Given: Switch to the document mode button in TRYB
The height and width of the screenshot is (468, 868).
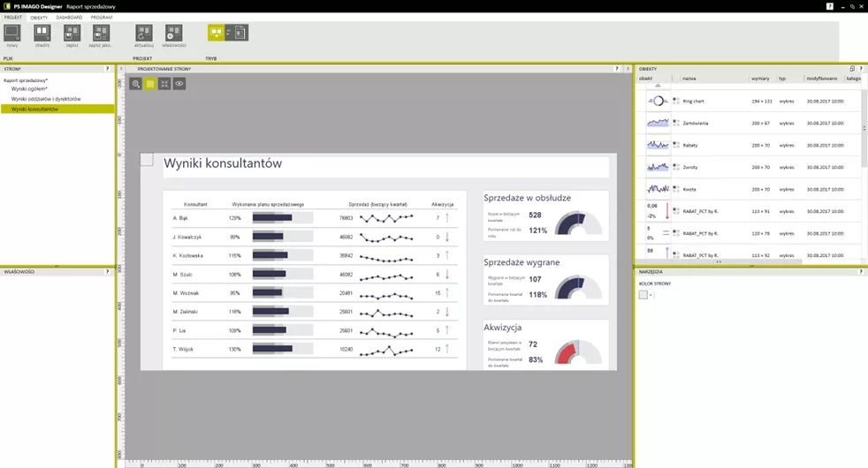Looking at the screenshot, I should click(x=238, y=33).
